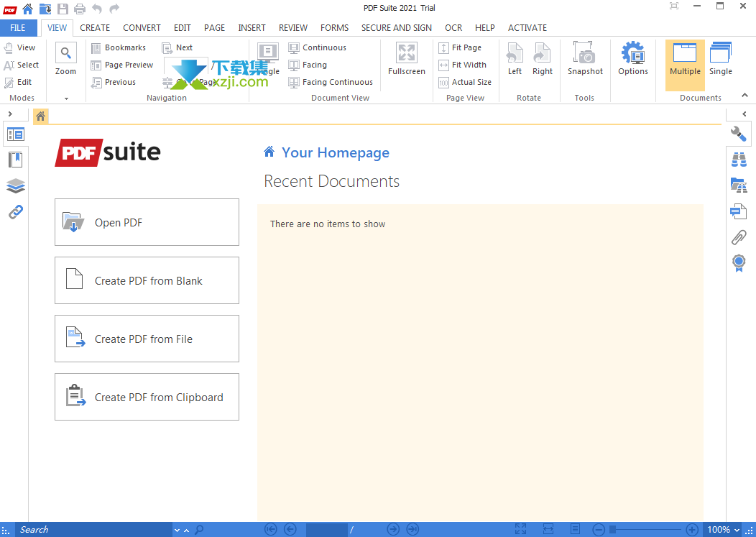
Task: Switch to Single document mode
Action: (720, 59)
